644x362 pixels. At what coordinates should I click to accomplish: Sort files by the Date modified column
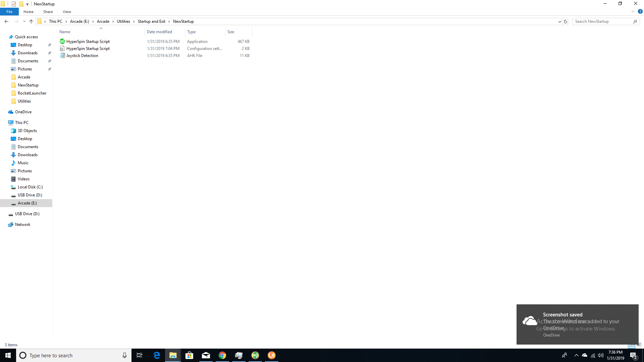point(159,32)
